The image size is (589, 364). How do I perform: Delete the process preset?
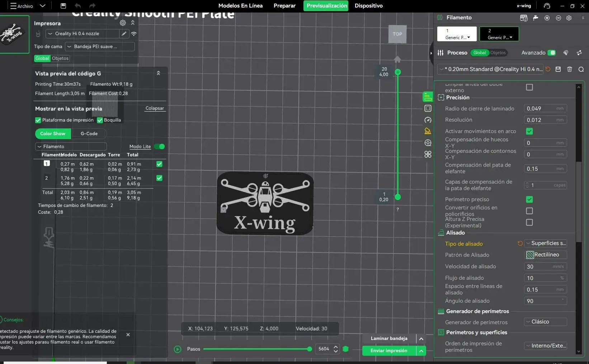click(x=570, y=69)
